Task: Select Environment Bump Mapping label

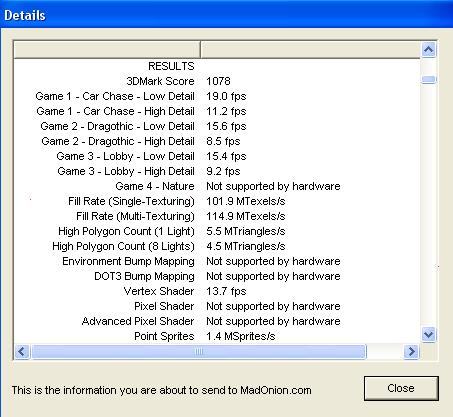Action: [x=128, y=261]
